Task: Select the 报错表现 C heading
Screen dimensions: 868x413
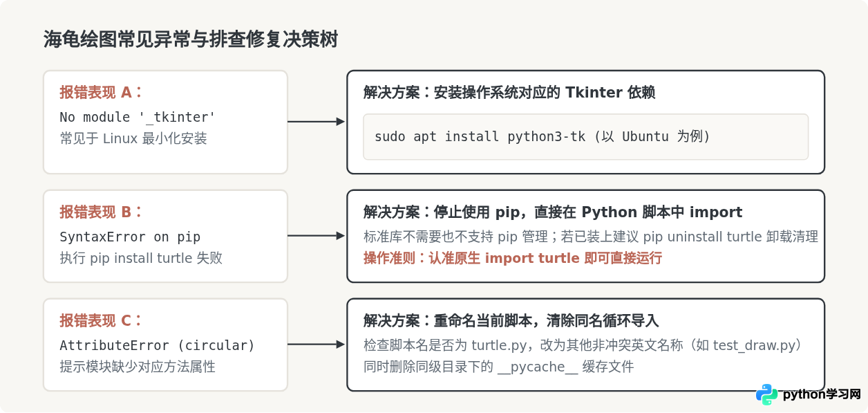Action: click(x=102, y=320)
